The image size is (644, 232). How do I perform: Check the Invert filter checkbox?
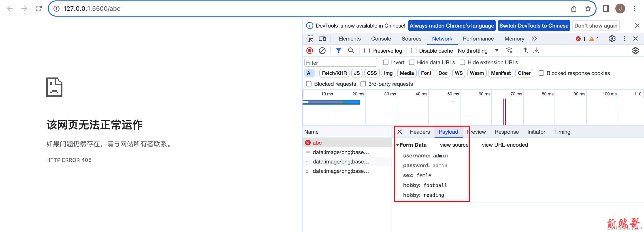pyautogui.click(x=386, y=62)
